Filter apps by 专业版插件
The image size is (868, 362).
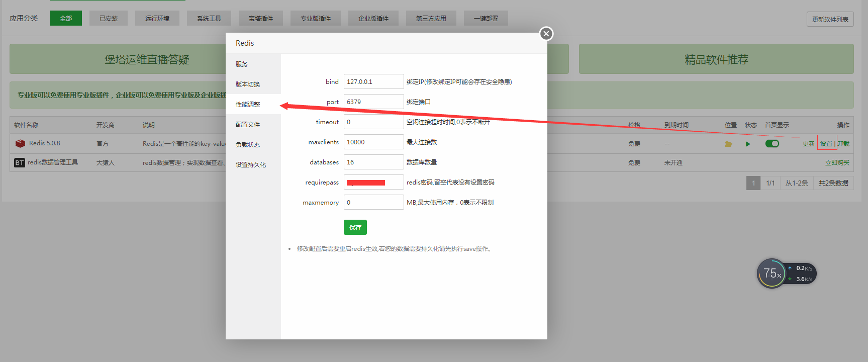pos(316,18)
